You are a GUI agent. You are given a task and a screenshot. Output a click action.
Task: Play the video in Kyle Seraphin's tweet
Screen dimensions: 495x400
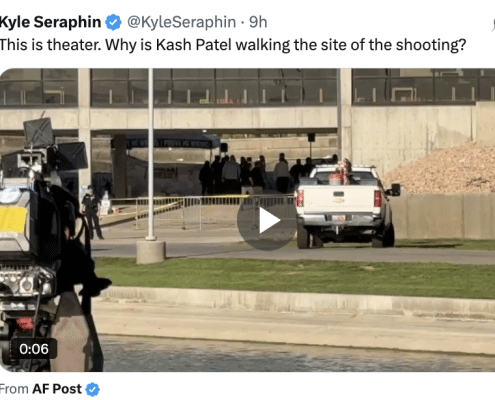coord(267,221)
